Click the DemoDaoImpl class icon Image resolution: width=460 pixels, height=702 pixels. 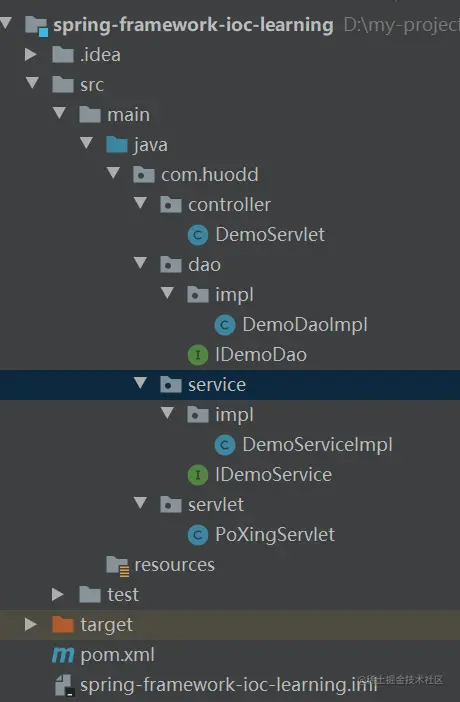225,325
